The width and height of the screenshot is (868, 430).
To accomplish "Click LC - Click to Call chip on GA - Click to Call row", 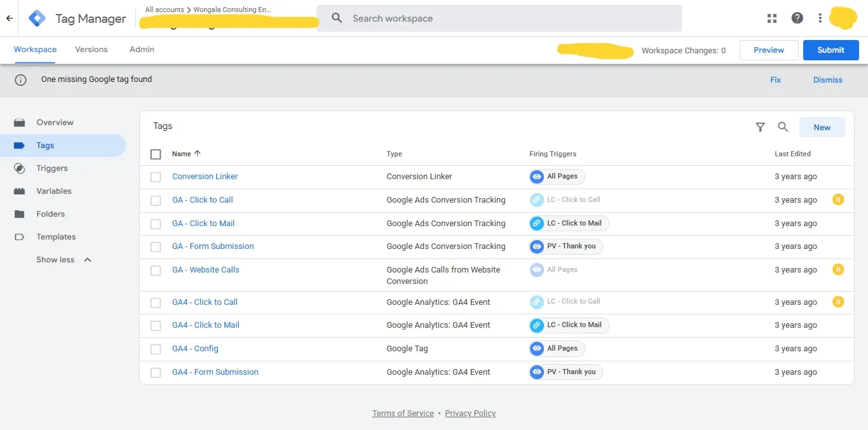I will point(565,199).
